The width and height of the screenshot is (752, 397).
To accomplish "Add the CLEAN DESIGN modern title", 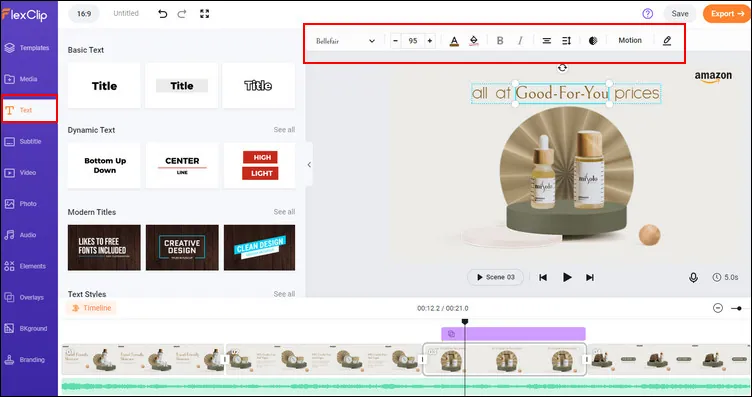I will [x=259, y=247].
